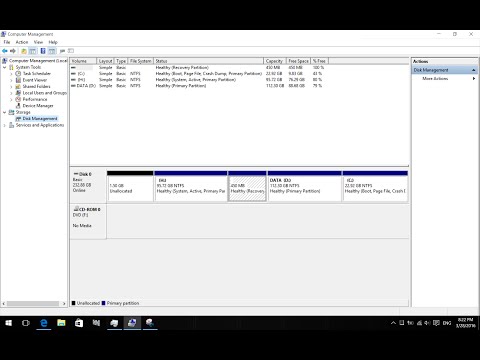Select the 1.50 GB Unallocated disk block
480x360 pixels.
(x=130, y=186)
